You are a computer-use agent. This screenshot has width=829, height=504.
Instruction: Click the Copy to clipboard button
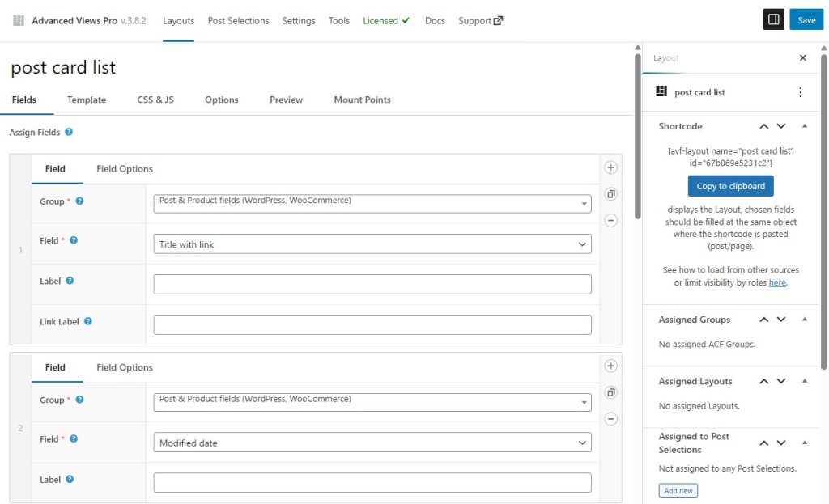click(730, 186)
